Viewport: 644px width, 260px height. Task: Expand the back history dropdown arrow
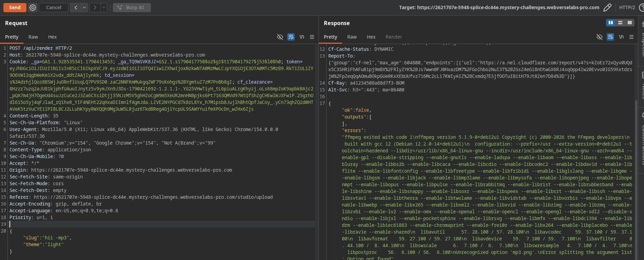coord(84,7)
